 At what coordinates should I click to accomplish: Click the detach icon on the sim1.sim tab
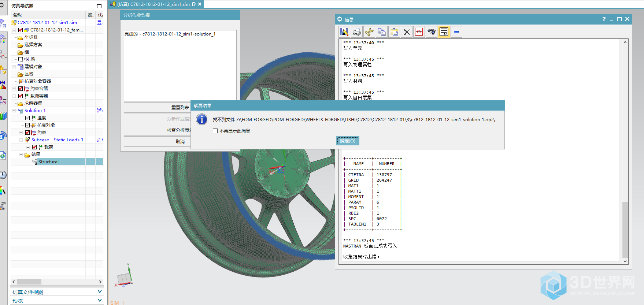pos(194,4)
